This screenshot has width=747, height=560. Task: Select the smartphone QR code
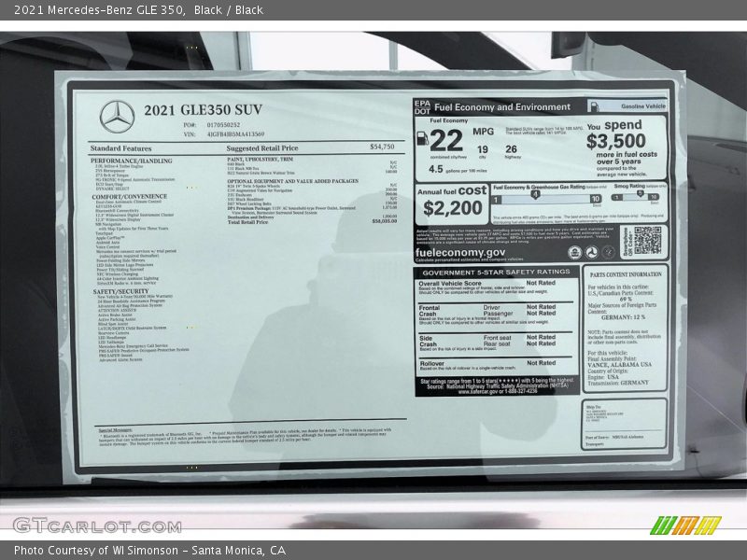coord(647,240)
